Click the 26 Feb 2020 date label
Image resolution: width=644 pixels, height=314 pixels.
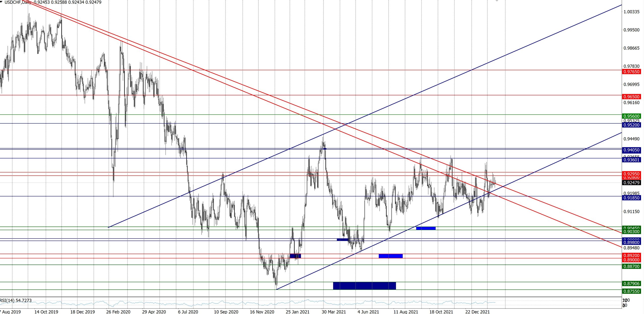(118, 312)
